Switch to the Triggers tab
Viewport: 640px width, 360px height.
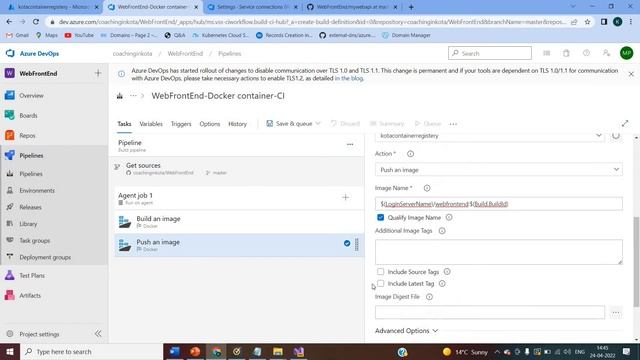pos(181,124)
